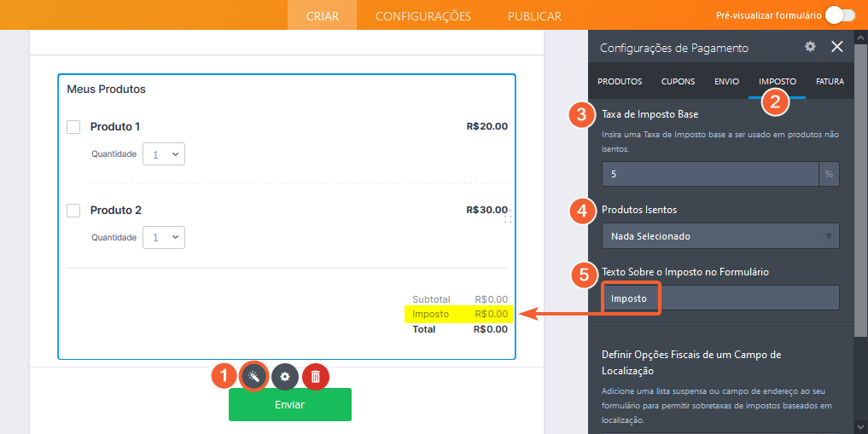Grab the drag handle dots beside the product list
Viewport: 868px width, 434px height.
(508, 218)
